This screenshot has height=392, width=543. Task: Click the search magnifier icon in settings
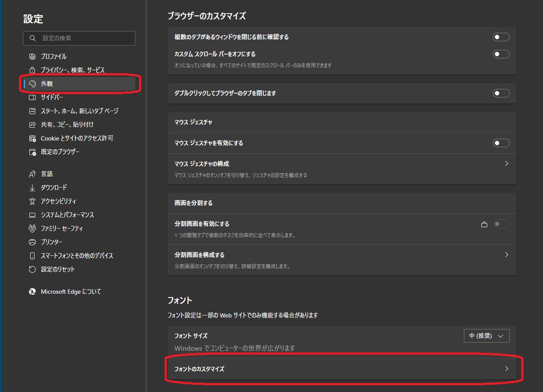[33, 38]
